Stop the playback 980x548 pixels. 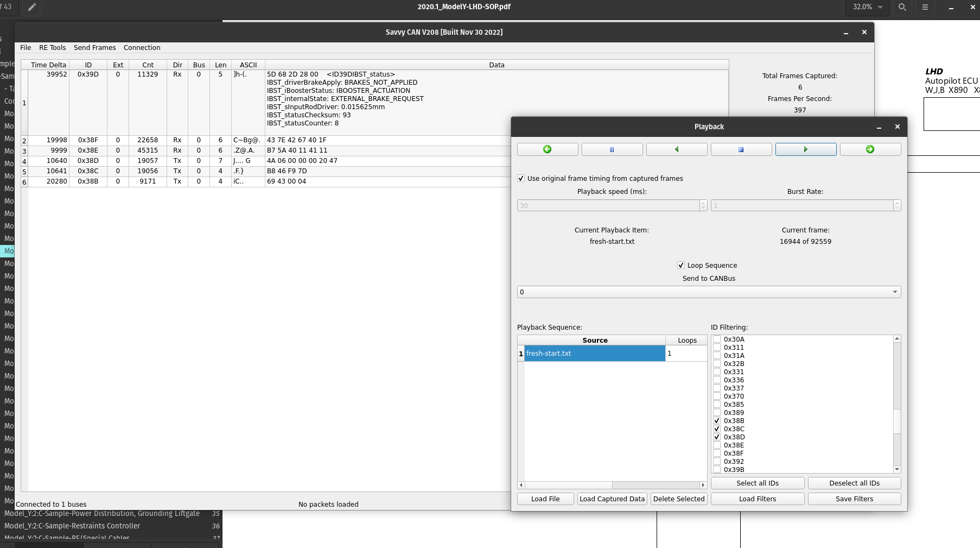[x=741, y=149]
